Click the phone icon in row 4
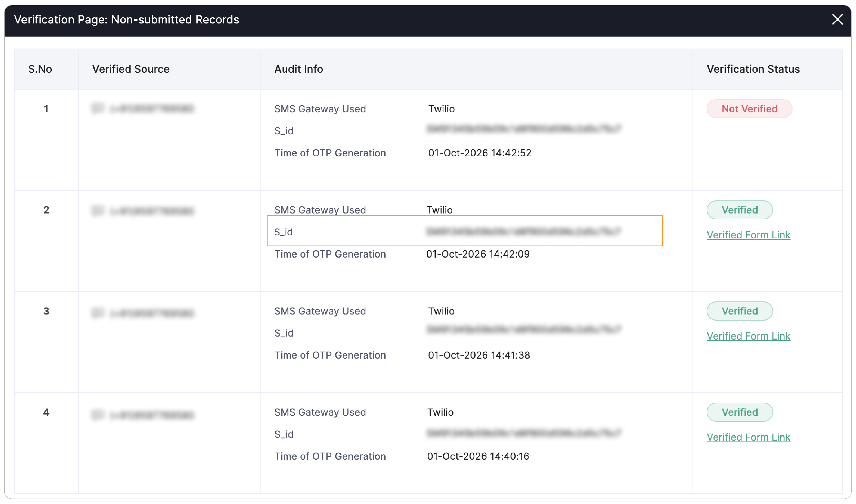Image resolution: width=856 pixels, height=504 pixels. point(98,415)
